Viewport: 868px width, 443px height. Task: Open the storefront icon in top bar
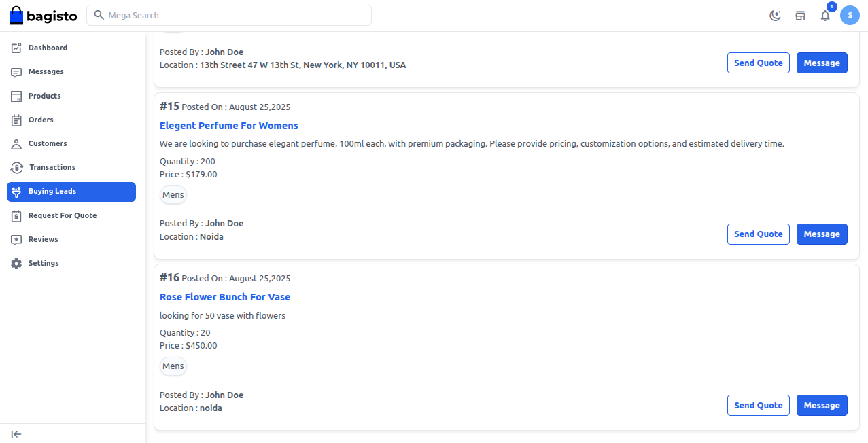pyautogui.click(x=800, y=15)
